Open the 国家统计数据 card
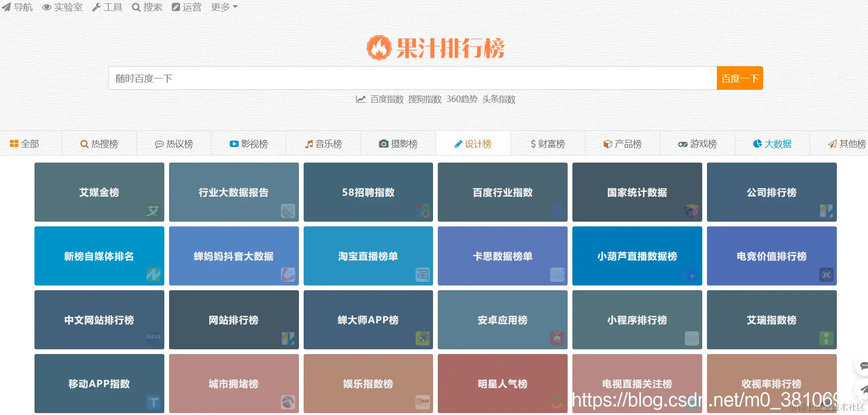 coord(637,192)
